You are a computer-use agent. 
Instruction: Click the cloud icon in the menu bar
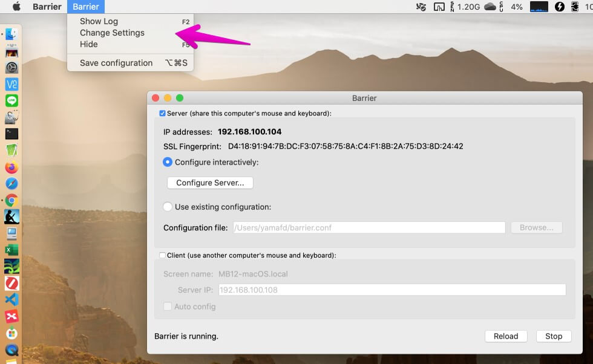490,7
